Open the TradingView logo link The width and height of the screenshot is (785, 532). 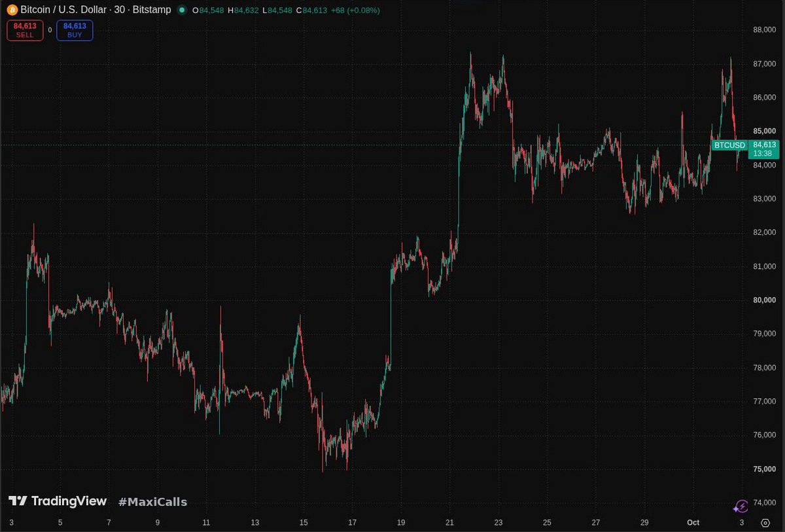click(58, 501)
